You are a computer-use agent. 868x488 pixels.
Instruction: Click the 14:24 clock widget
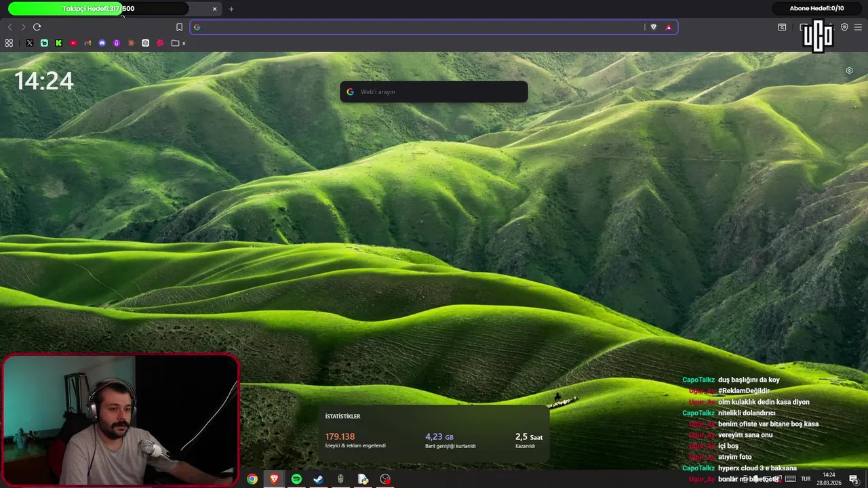tap(44, 81)
